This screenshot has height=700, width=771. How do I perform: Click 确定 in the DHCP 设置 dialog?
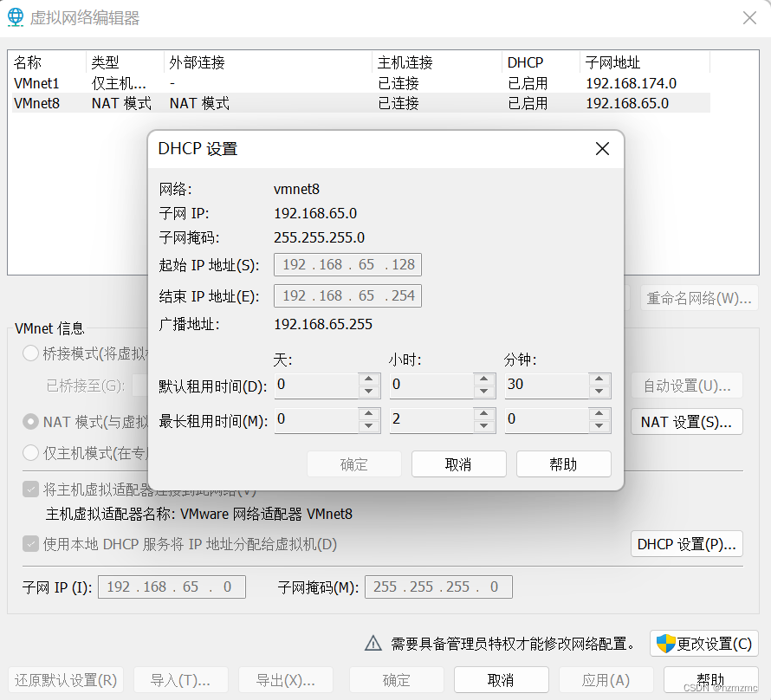point(353,463)
